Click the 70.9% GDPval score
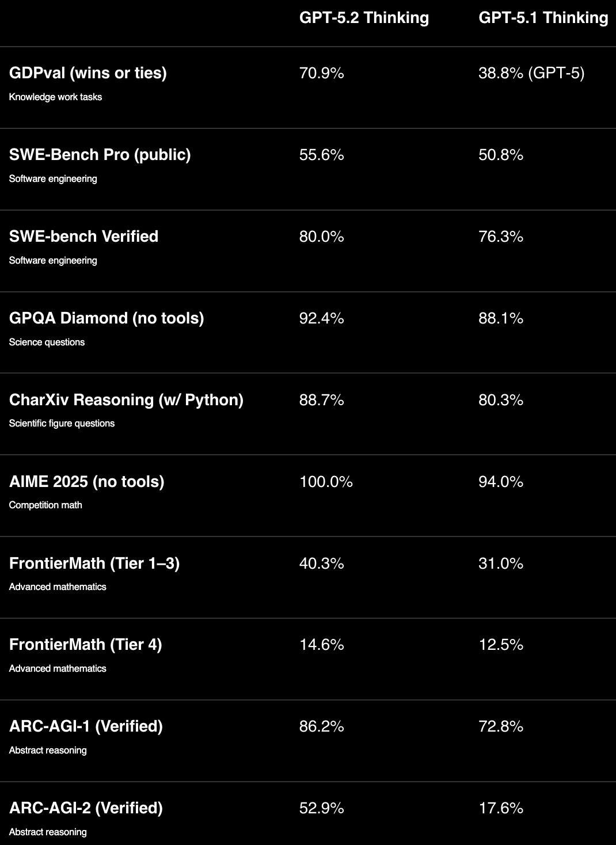 (321, 73)
